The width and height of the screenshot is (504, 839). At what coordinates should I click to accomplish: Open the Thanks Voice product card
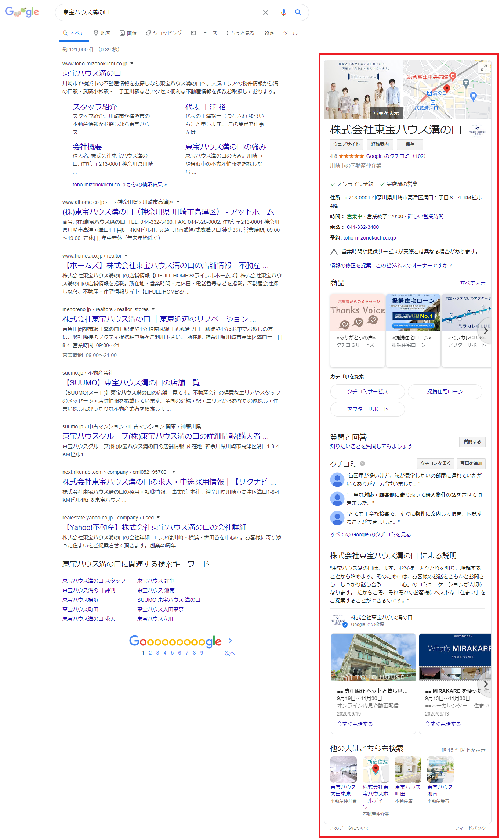coord(357,330)
